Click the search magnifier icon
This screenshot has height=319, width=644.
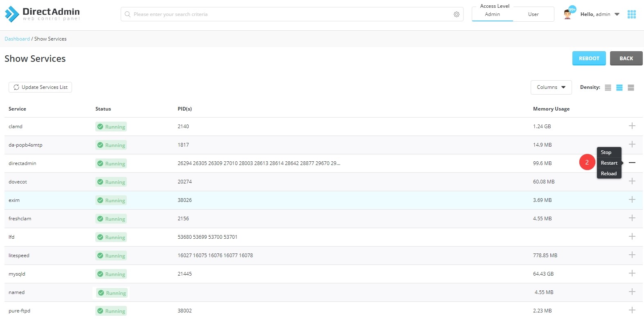point(128,14)
